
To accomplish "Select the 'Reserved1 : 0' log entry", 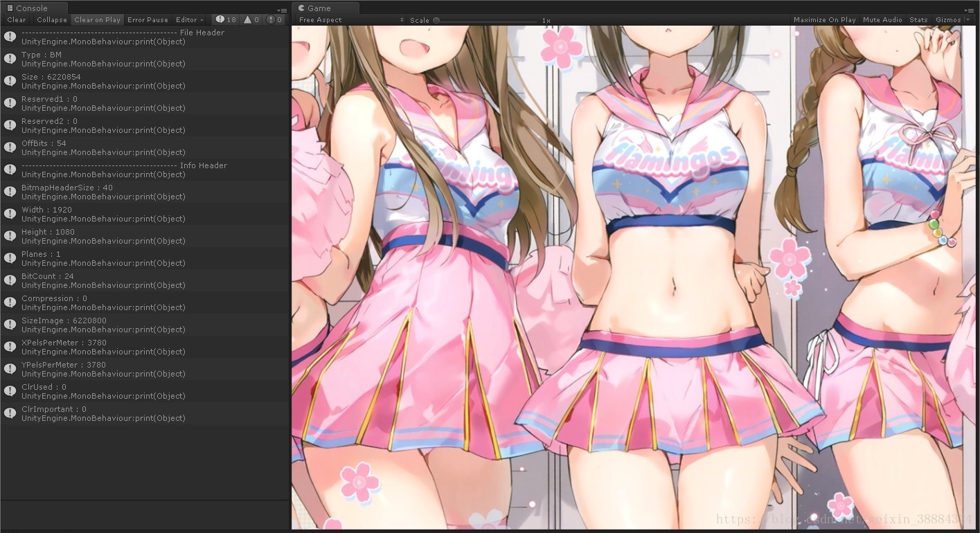I will click(144, 103).
